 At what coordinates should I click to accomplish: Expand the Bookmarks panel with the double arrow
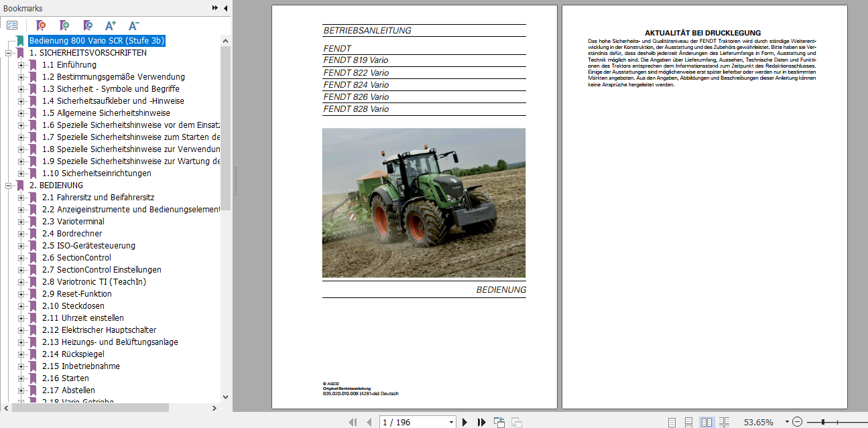(x=215, y=8)
